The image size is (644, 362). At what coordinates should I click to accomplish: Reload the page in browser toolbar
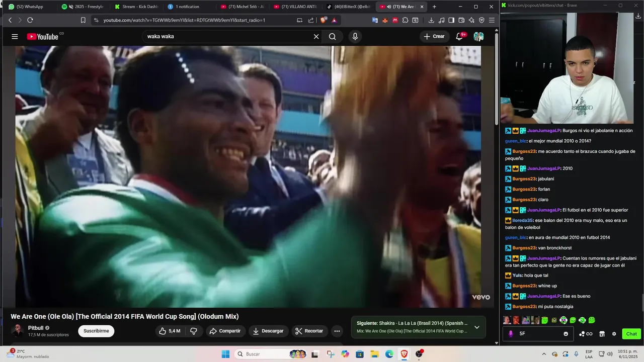point(30,20)
